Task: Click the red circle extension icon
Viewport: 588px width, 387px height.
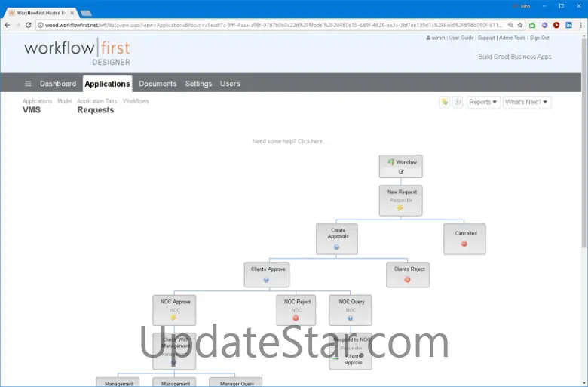Action: (x=556, y=25)
